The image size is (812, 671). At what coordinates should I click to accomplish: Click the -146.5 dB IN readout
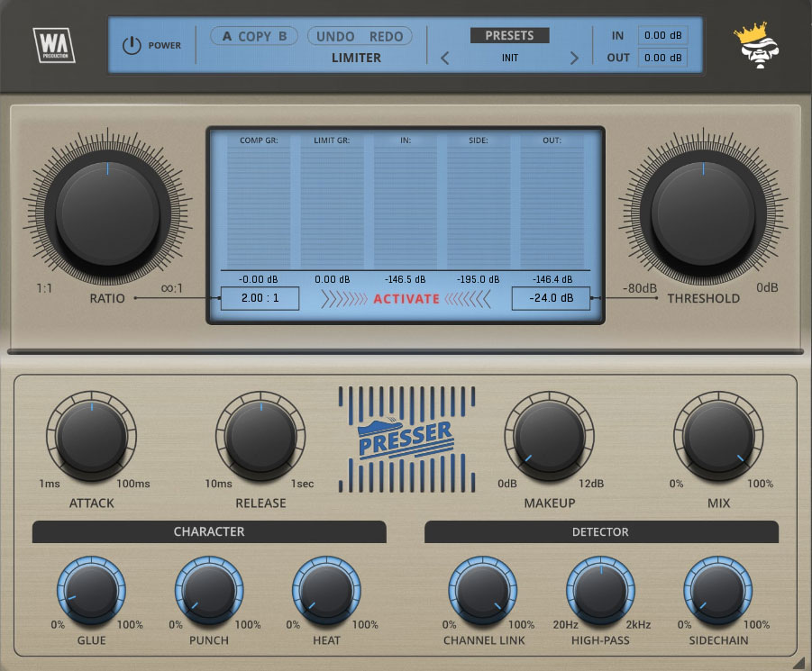tap(405, 279)
